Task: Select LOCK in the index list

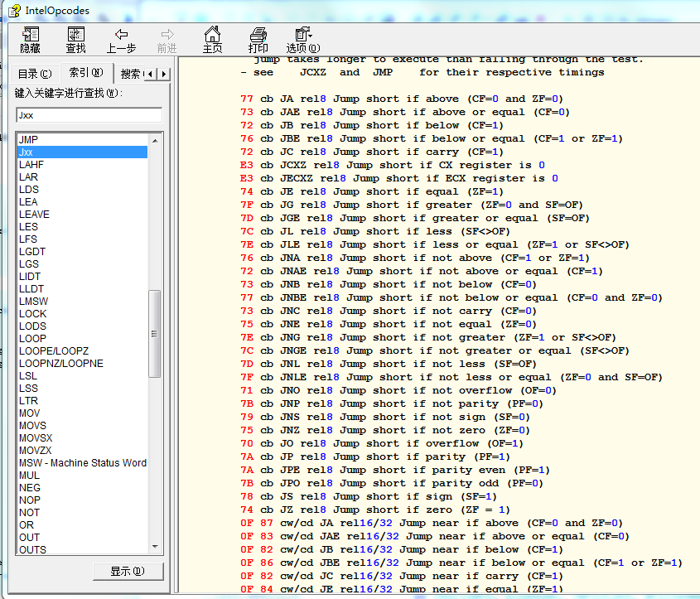Action: click(83, 314)
